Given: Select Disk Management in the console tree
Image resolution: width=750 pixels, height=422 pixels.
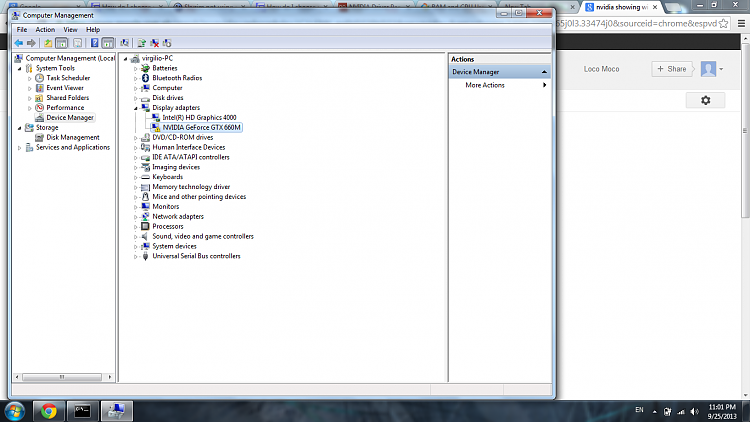Looking at the screenshot, I should click(73, 137).
